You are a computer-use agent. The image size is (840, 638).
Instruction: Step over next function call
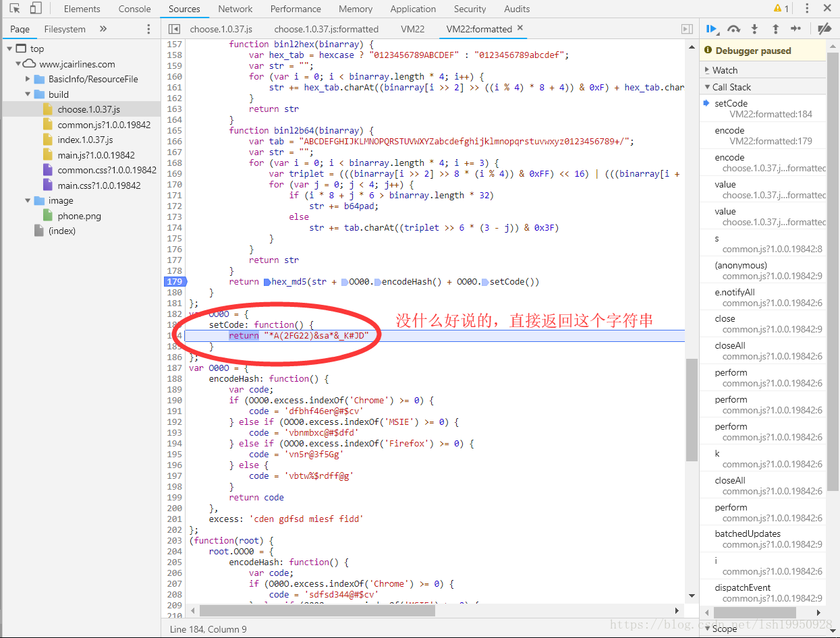(733, 29)
